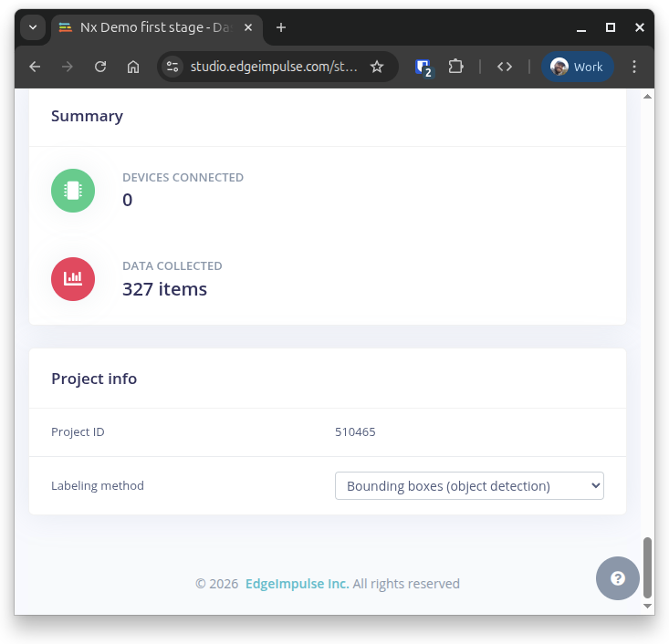The width and height of the screenshot is (669, 644).
Task: Bookmark this page with star icon
Action: pyautogui.click(x=377, y=67)
